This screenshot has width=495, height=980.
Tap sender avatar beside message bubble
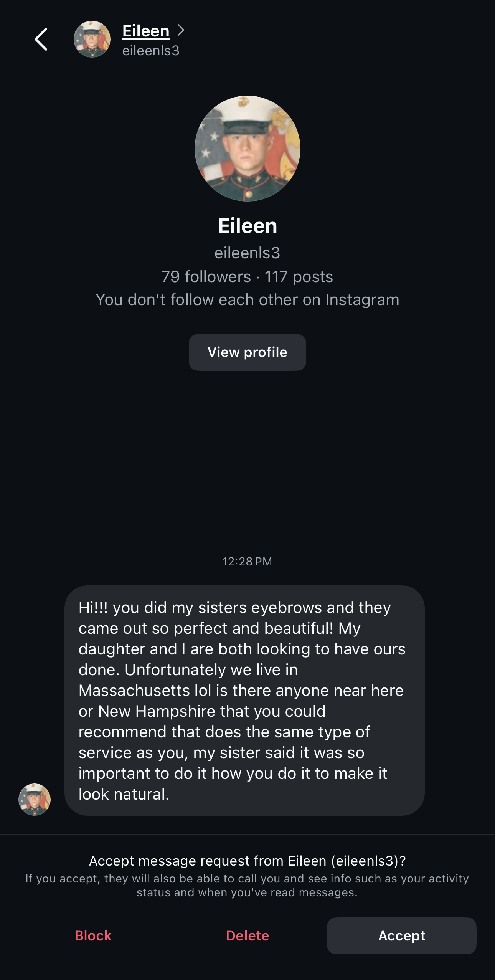35,799
